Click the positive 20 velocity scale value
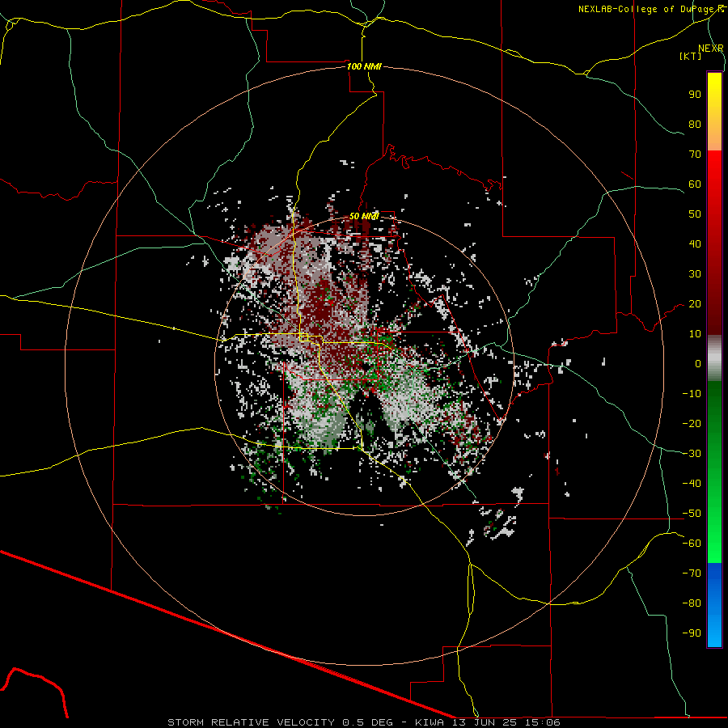The height and width of the screenshot is (728, 728). point(695,303)
